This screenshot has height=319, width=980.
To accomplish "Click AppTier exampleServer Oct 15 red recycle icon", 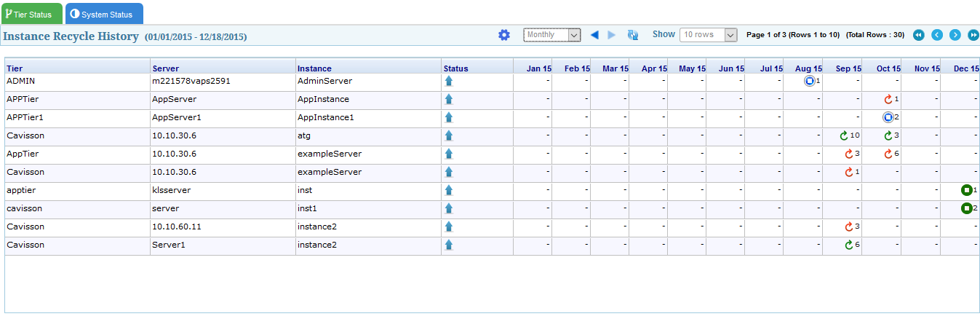I will tap(888, 154).
